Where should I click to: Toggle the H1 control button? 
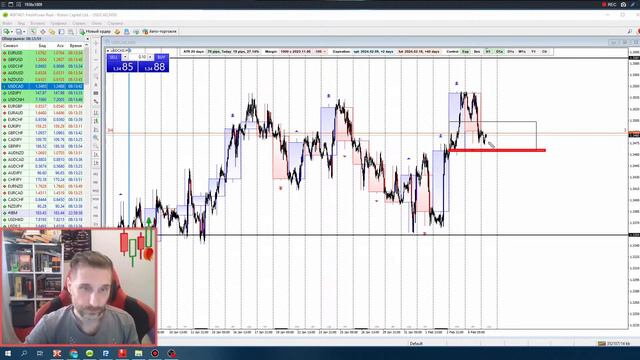488,52
